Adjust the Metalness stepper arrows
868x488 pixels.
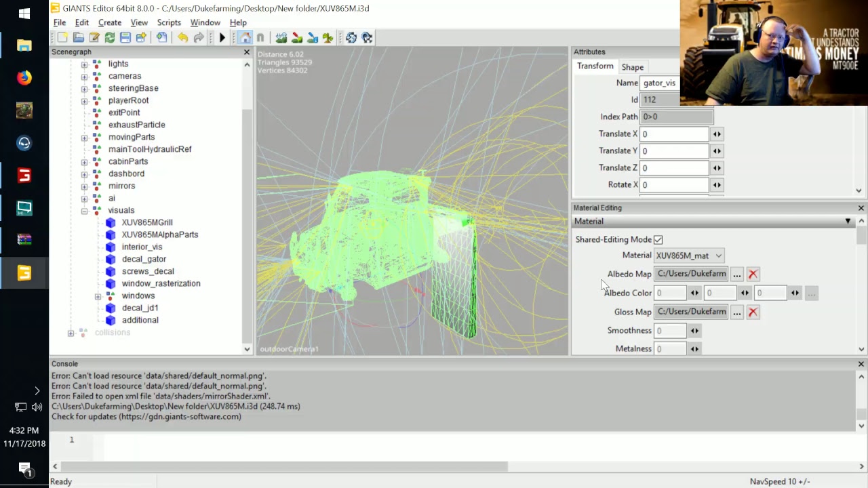[x=694, y=349]
